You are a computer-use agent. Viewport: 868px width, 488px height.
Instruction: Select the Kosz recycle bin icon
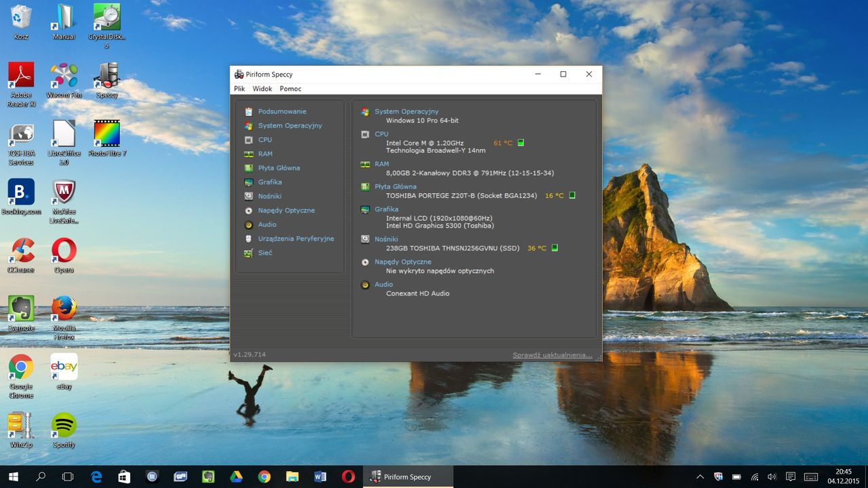[x=21, y=23]
